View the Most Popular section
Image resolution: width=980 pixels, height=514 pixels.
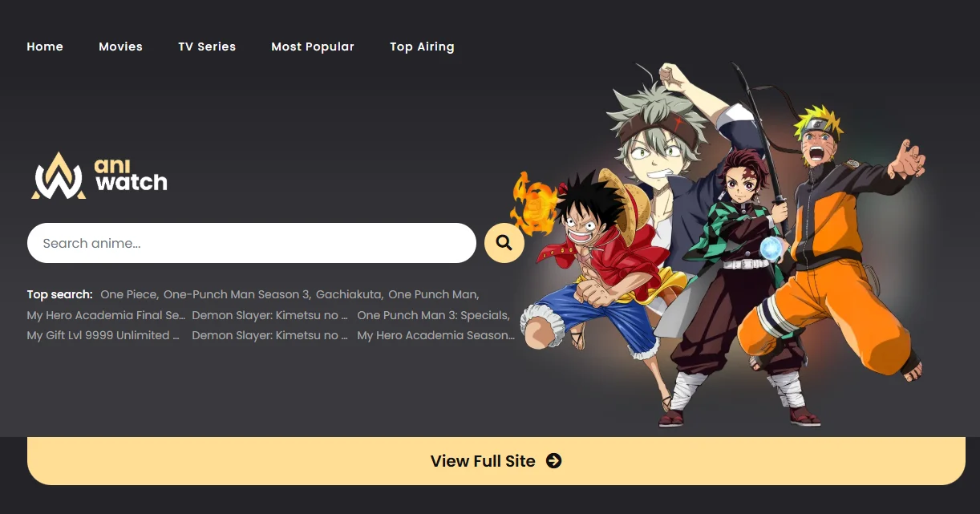click(313, 47)
